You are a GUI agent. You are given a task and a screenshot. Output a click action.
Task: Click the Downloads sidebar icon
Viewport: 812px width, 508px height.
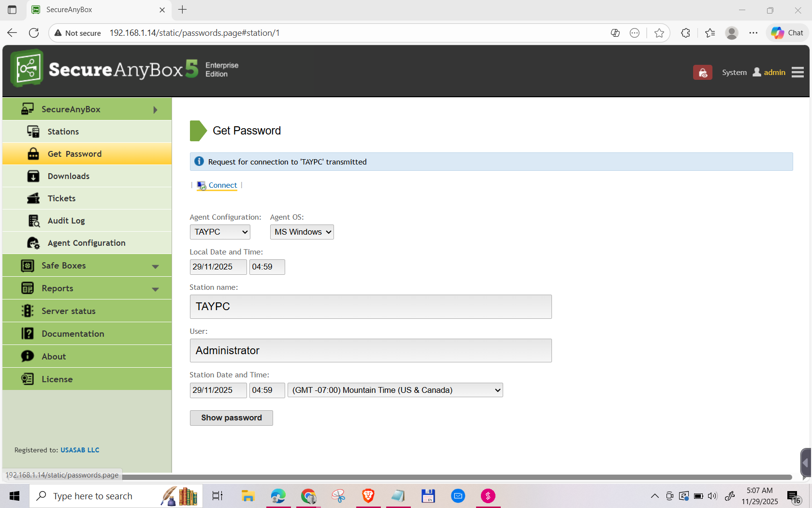33,176
